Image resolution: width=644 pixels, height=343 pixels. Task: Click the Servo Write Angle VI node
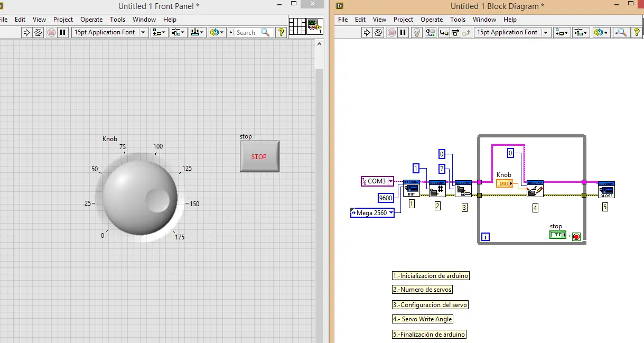(x=535, y=189)
